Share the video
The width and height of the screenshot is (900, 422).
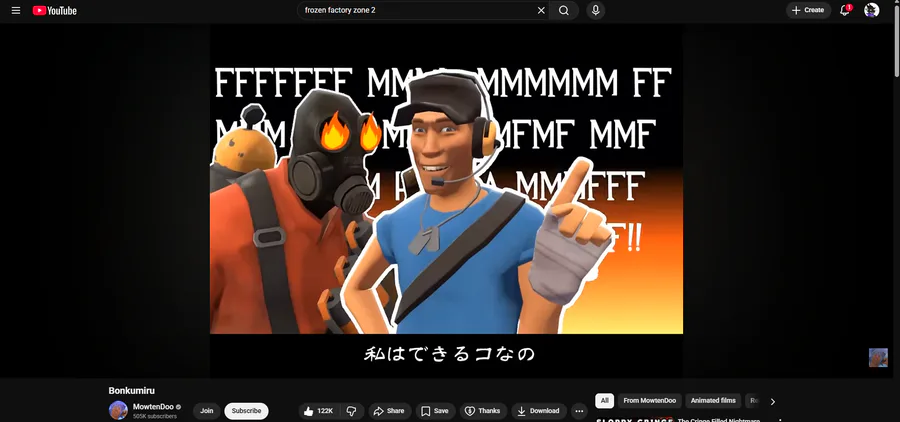coord(389,411)
